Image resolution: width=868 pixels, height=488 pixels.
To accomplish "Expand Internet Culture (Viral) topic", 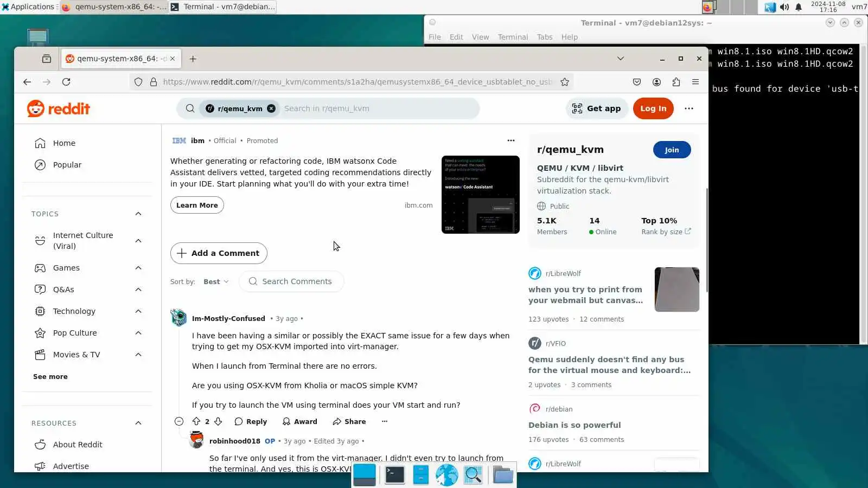I will pos(138,241).
